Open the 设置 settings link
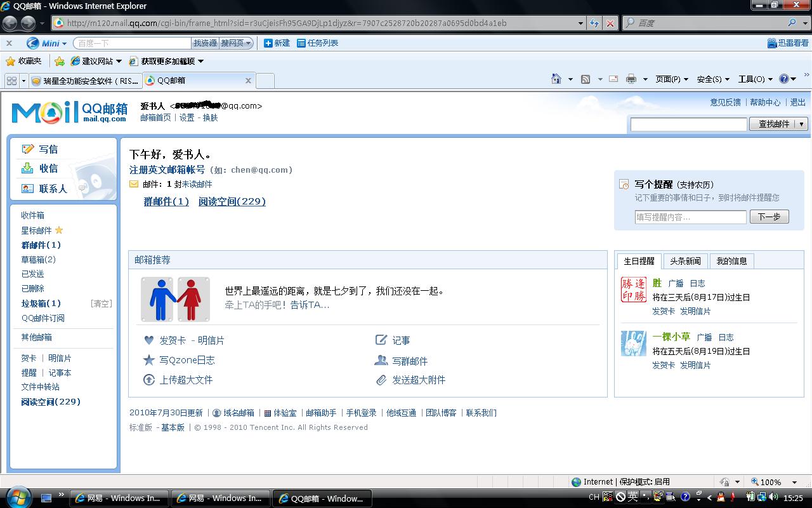Image resolution: width=812 pixels, height=508 pixels. pyautogui.click(x=187, y=117)
